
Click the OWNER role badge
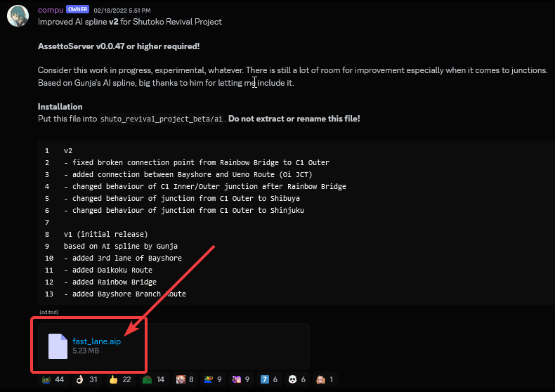click(77, 10)
